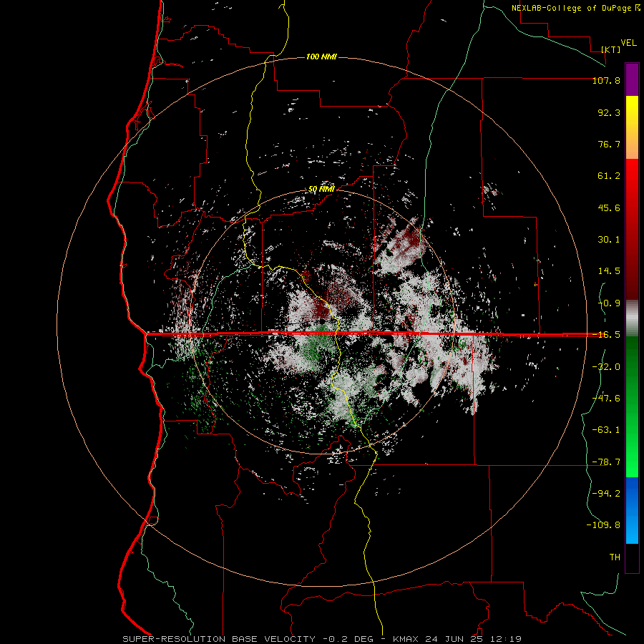The height and width of the screenshot is (644, 644).
Task: Select the green segment of the color bar
Action: coord(632,406)
